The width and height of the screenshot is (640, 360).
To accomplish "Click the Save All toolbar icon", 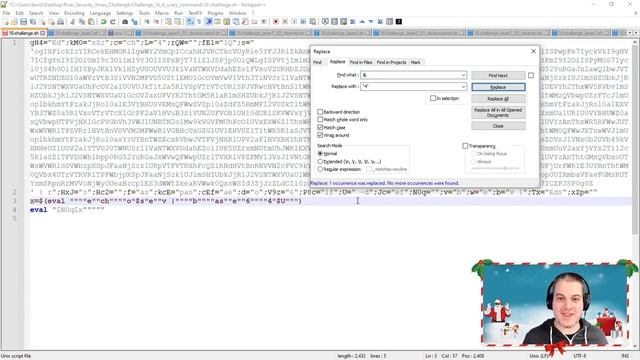I will click(33, 22).
